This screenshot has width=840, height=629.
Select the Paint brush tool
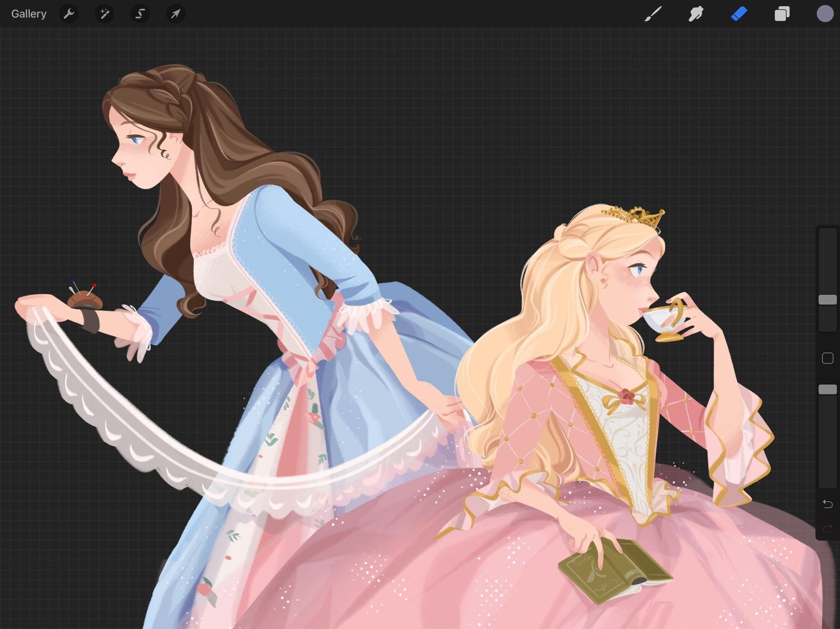click(653, 14)
